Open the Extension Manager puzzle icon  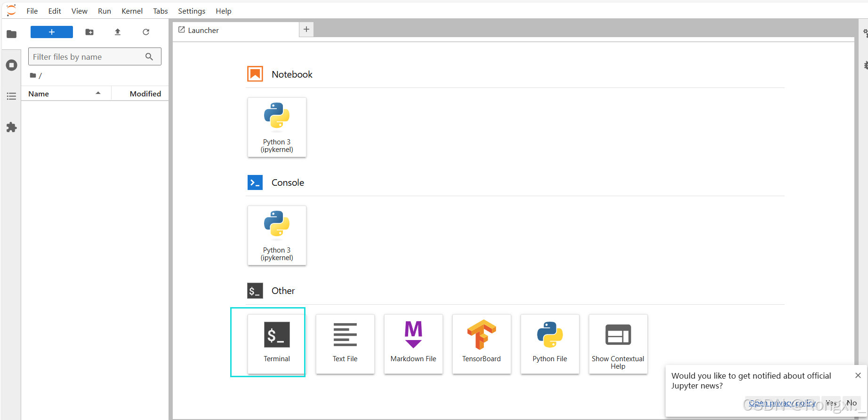[11, 127]
